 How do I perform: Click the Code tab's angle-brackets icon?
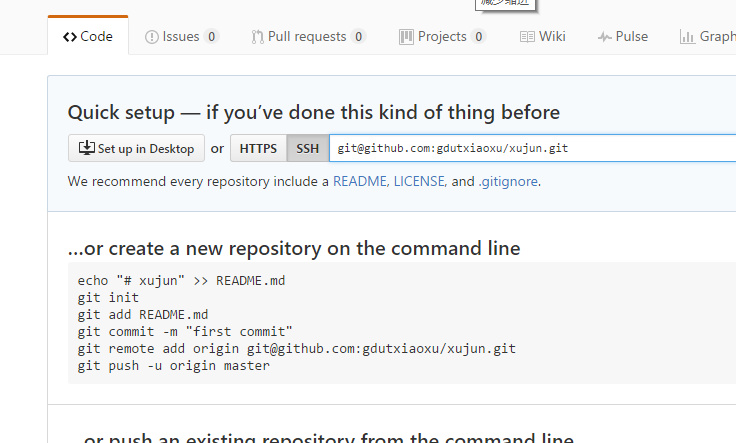point(69,37)
